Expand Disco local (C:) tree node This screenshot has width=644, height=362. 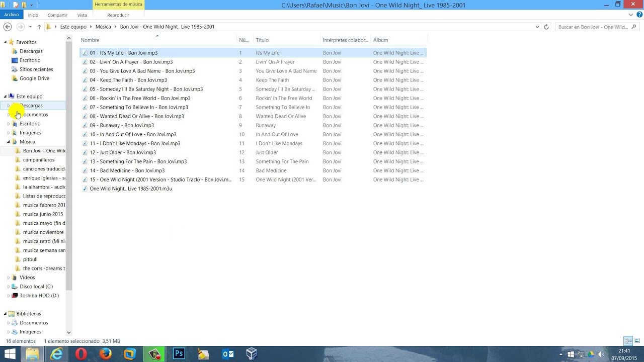pos(9,287)
